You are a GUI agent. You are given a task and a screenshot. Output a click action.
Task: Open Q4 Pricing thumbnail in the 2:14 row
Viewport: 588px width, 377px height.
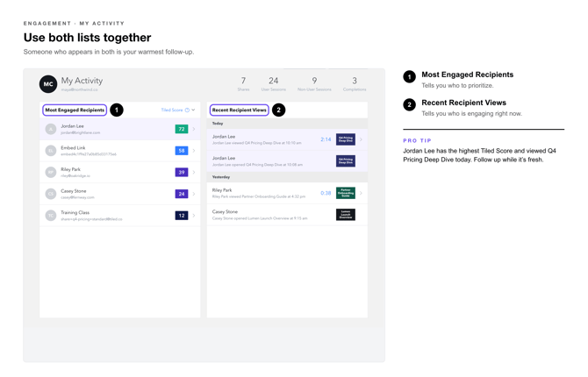pyautogui.click(x=346, y=139)
